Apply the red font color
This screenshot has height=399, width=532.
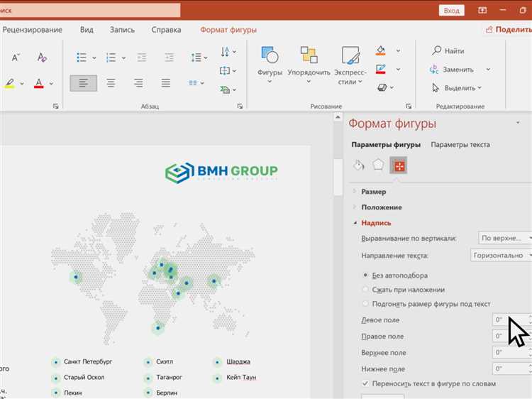(39, 83)
